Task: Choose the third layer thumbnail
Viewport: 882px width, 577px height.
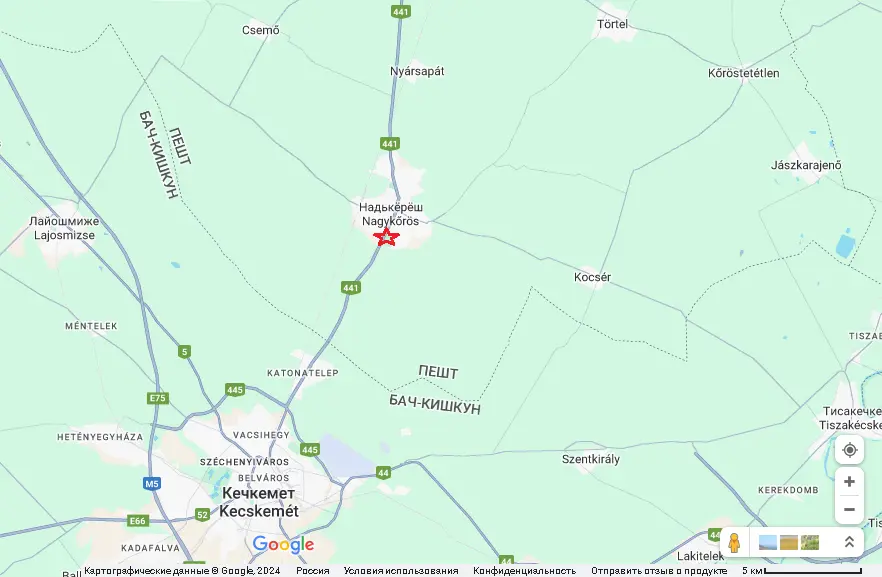Action: point(809,542)
